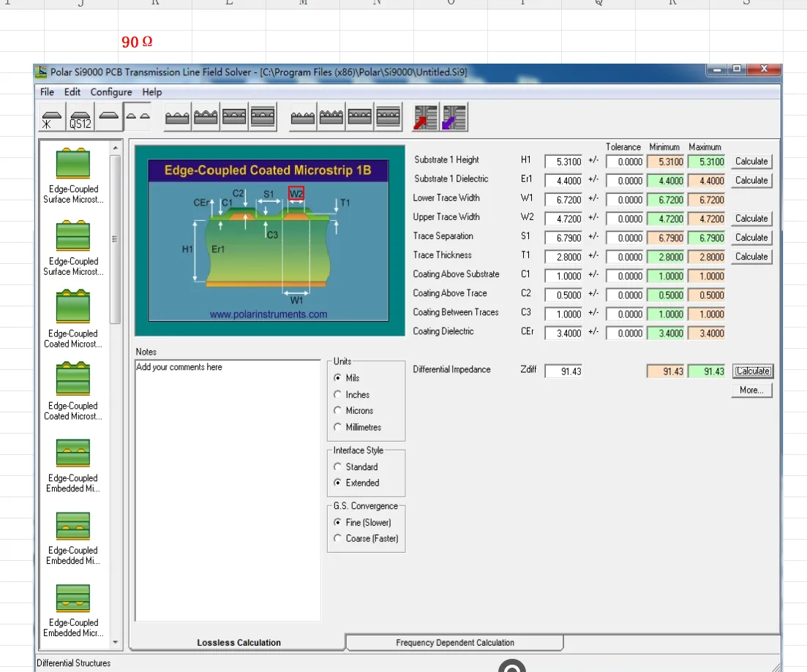
Task: Select Mils units radio button
Action: tap(337, 377)
